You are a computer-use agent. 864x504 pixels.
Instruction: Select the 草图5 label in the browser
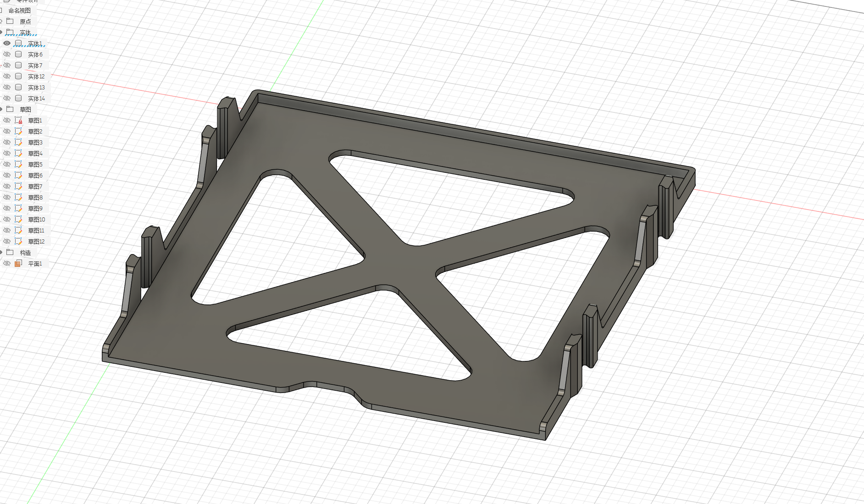[35, 165]
